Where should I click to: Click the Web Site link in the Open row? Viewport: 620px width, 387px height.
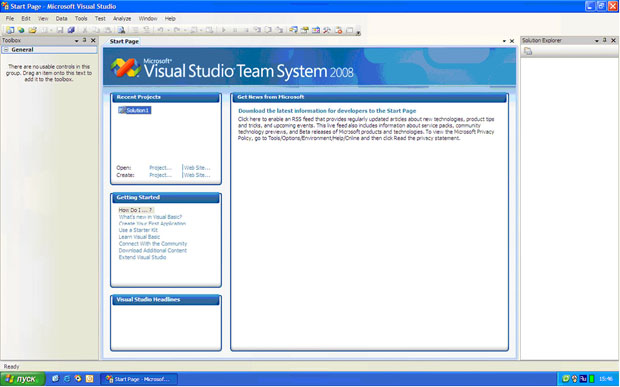(197, 168)
